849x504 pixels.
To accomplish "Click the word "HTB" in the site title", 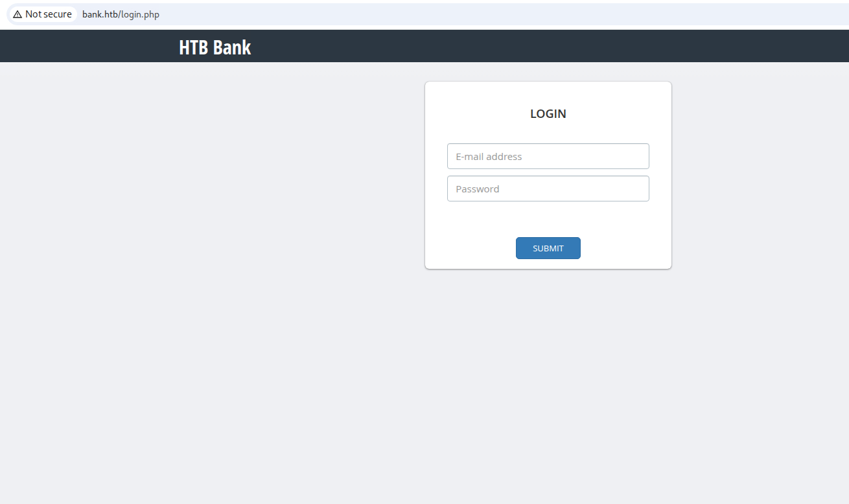I will [x=194, y=47].
